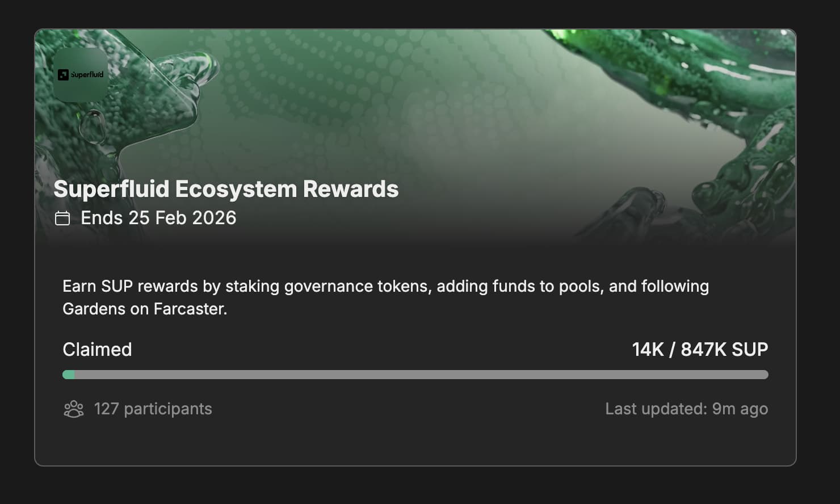Click the Last updated 9m ago text
The height and width of the screenshot is (504, 840).
click(x=686, y=409)
